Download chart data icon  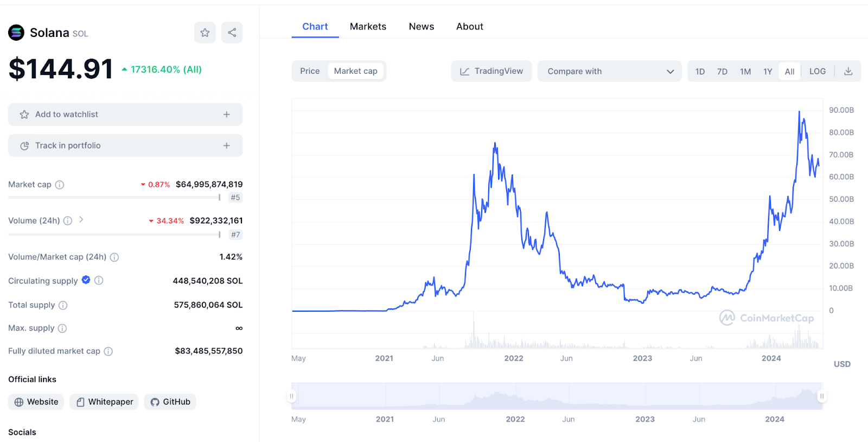[x=848, y=71]
